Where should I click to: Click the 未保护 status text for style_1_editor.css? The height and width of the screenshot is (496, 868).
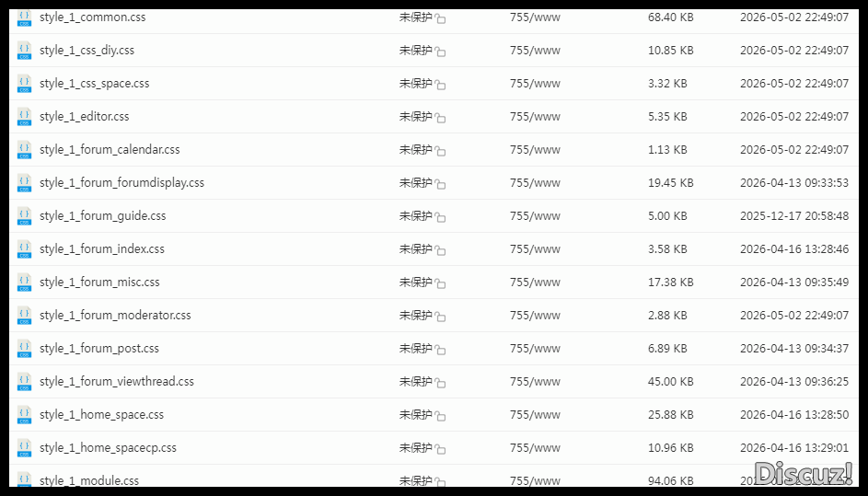click(415, 116)
